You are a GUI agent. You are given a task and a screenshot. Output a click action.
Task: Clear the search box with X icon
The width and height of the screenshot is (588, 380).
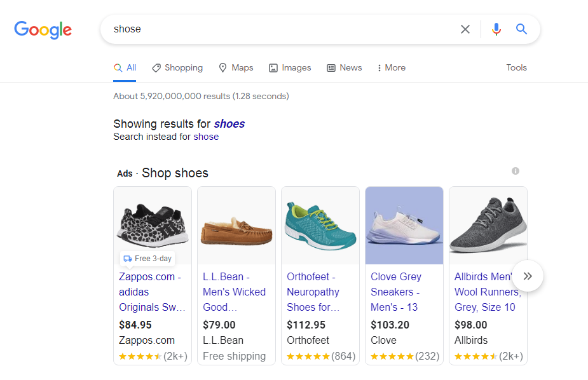click(x=465, y=29)
